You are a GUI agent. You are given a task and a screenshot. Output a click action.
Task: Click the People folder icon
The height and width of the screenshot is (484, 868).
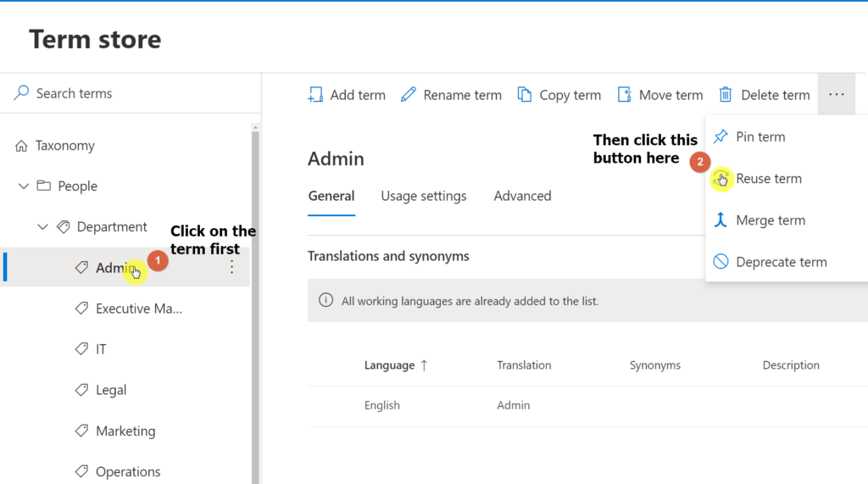coord(44,186)
